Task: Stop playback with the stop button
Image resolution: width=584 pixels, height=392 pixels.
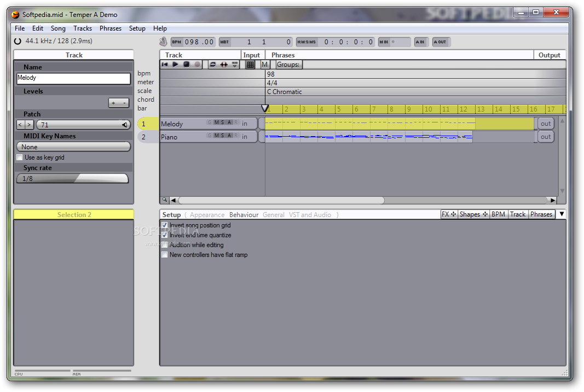Action: point(186,65)
